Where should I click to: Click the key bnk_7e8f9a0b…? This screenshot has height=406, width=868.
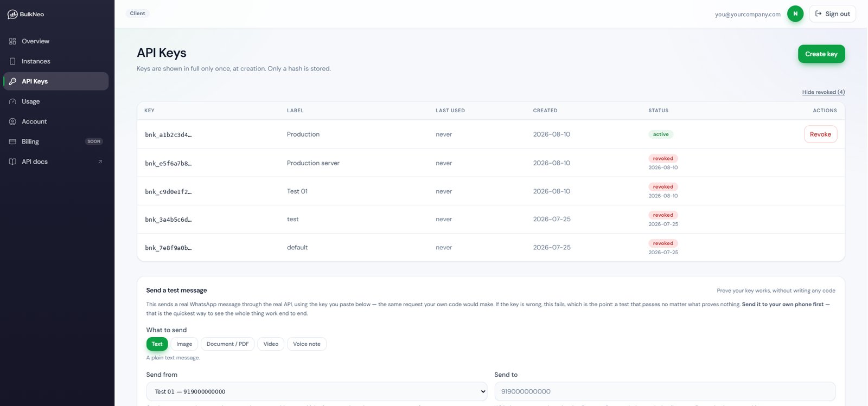coord(168,248)
